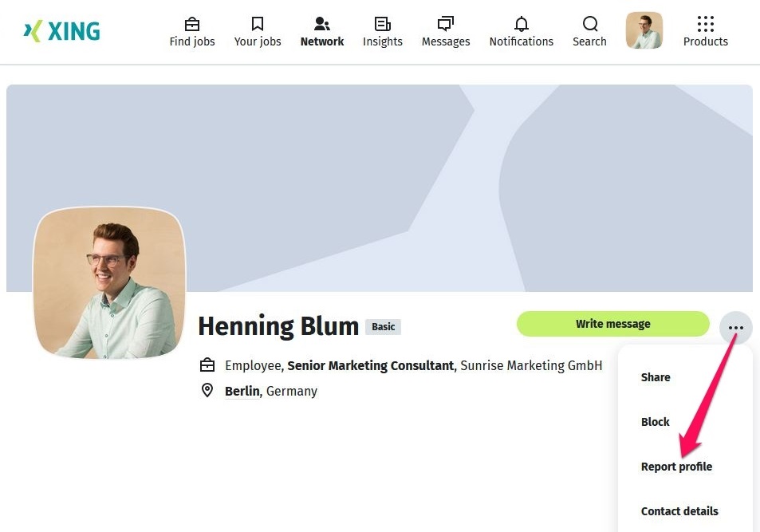The width and height of the screenshot is (760, 532).
Task: Select Block from the menu
Action: (x=655, y=422)
